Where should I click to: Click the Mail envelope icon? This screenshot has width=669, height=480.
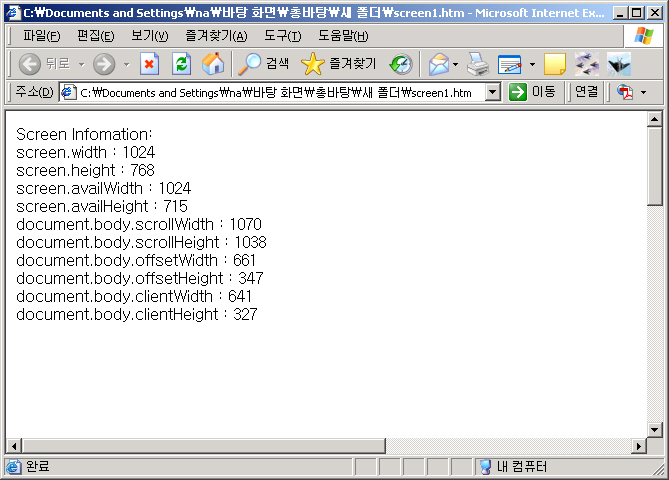point(439,64)
